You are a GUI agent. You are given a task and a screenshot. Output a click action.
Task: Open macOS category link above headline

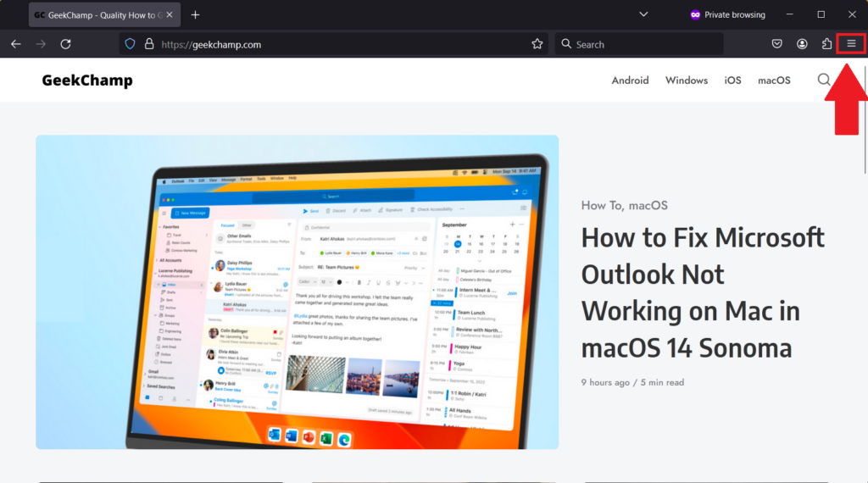point(648,205)
